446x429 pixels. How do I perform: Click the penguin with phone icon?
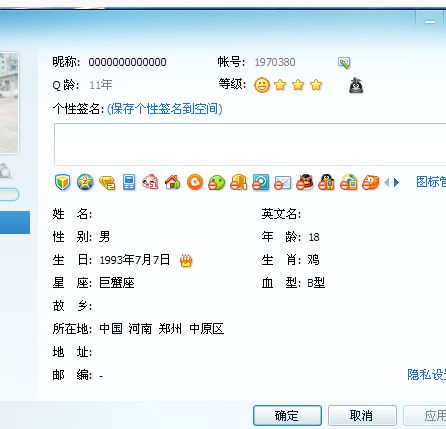(327, 182)
